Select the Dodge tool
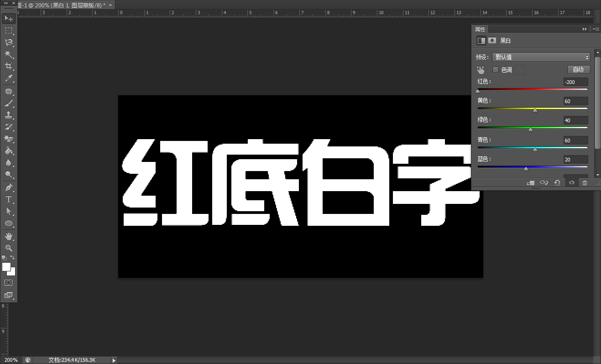Viewport: 601px width, 364px height. (x=9, y=174)
